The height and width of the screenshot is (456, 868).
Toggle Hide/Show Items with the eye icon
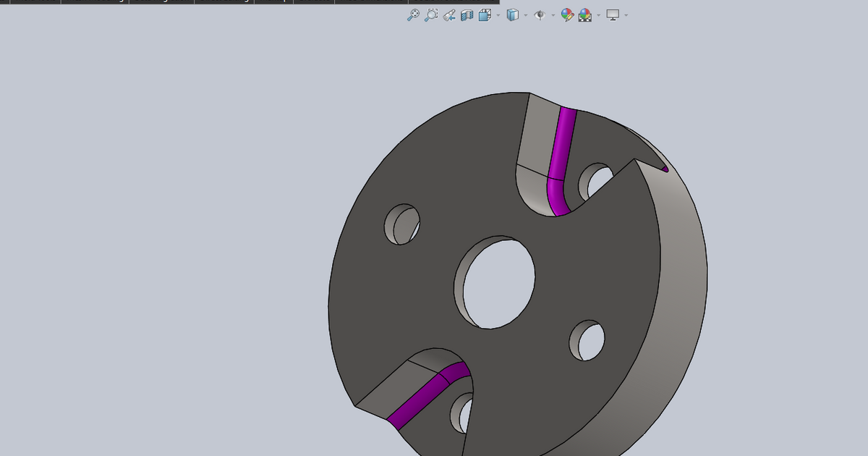540,14
